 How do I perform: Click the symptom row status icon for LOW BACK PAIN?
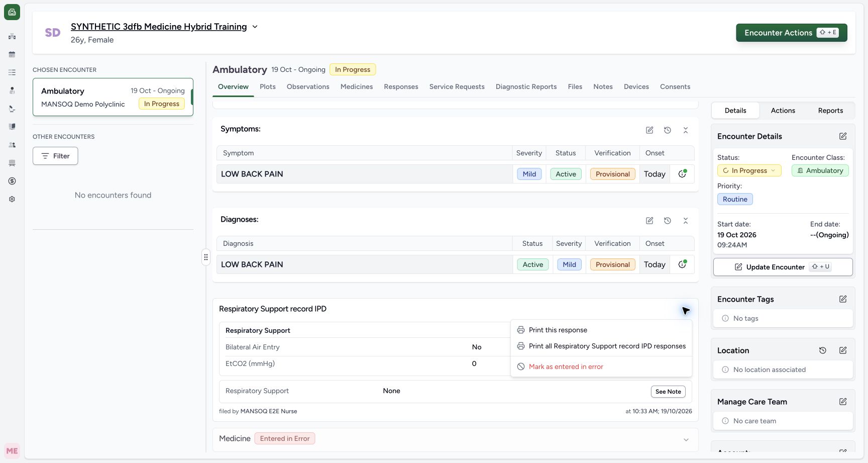tap(682, 174)
